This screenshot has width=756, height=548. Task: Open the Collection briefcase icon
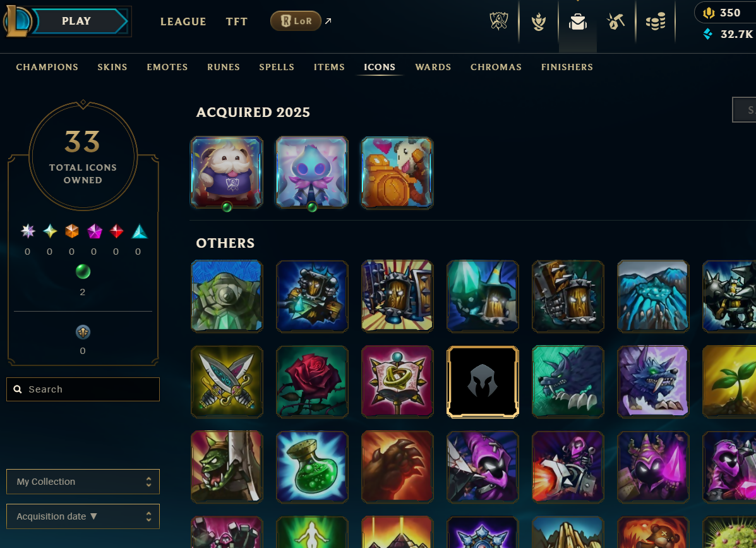click(578, 21)
